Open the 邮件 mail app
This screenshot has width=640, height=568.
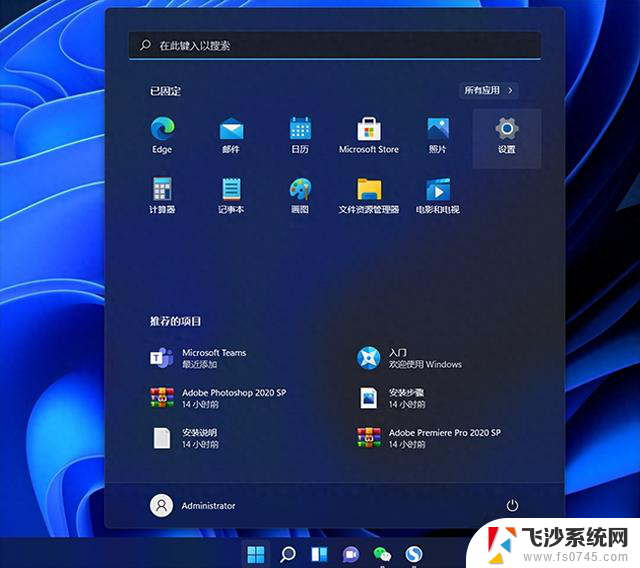[231, 135]
